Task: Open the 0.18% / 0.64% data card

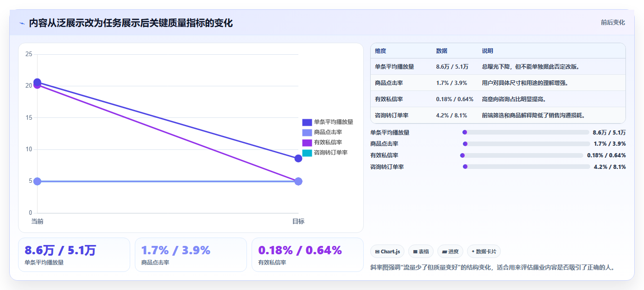Action: pyautogui.click(x=308, y=255)
